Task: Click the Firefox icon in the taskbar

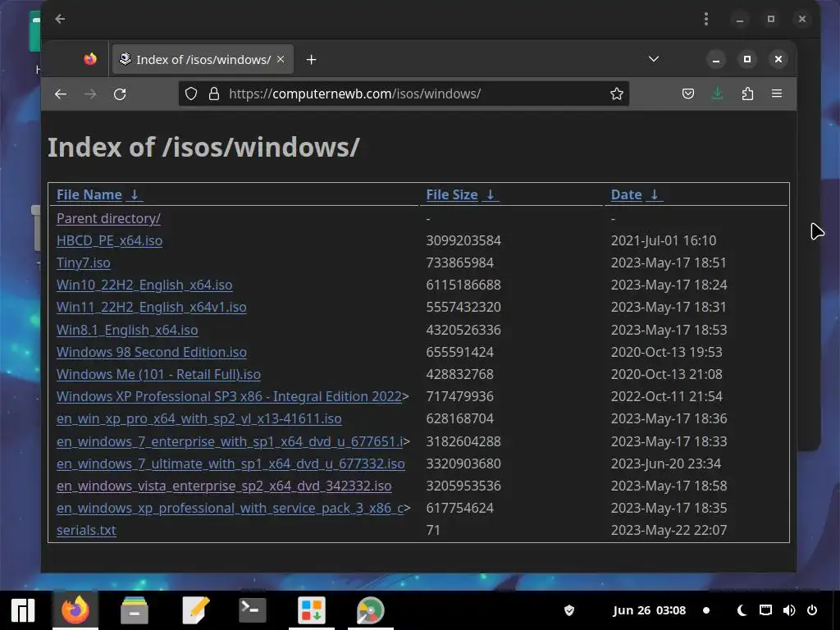Action: 75,610
